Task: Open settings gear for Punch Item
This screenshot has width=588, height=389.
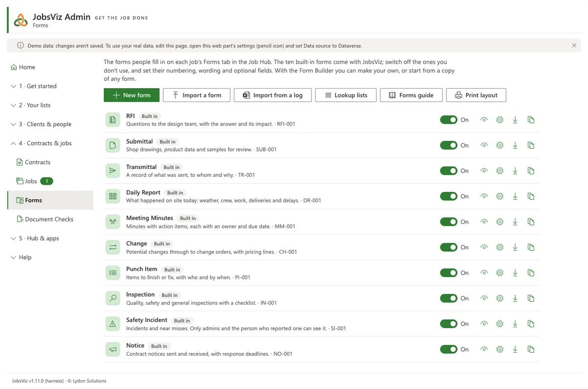Action: click(x=500, y=272)
